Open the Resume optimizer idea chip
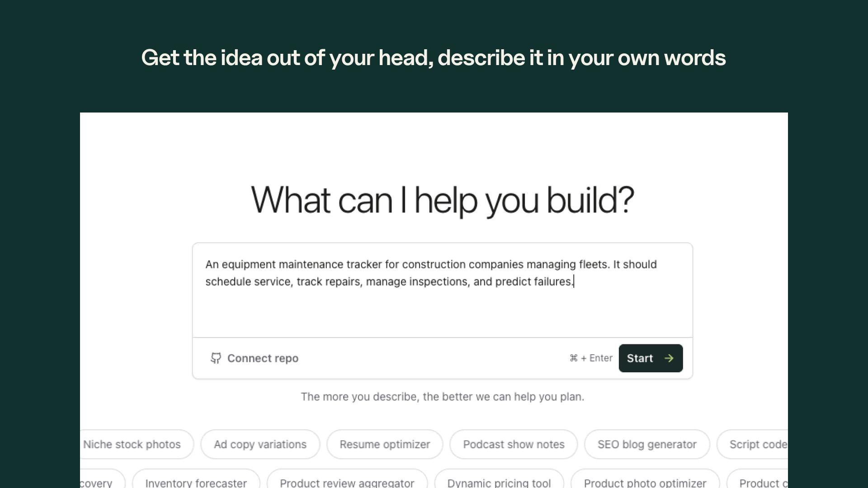The image size is (868, 488). (x=385, y=444)
